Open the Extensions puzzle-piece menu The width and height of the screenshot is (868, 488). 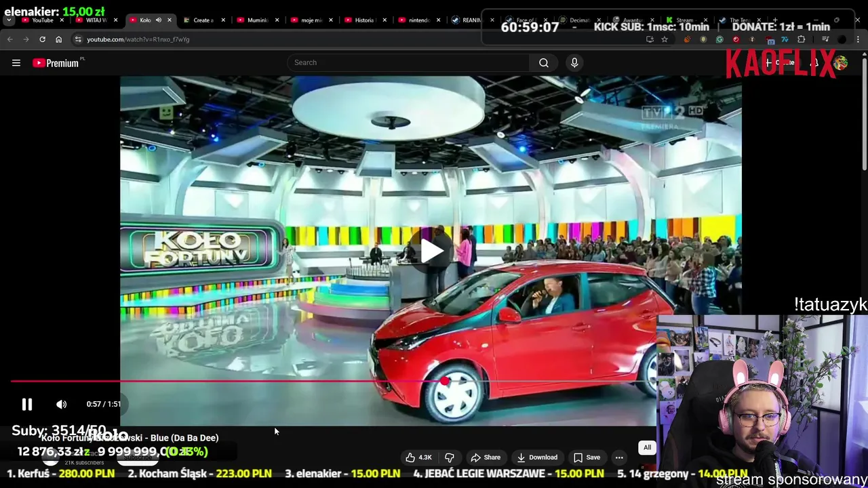[802, 39]
